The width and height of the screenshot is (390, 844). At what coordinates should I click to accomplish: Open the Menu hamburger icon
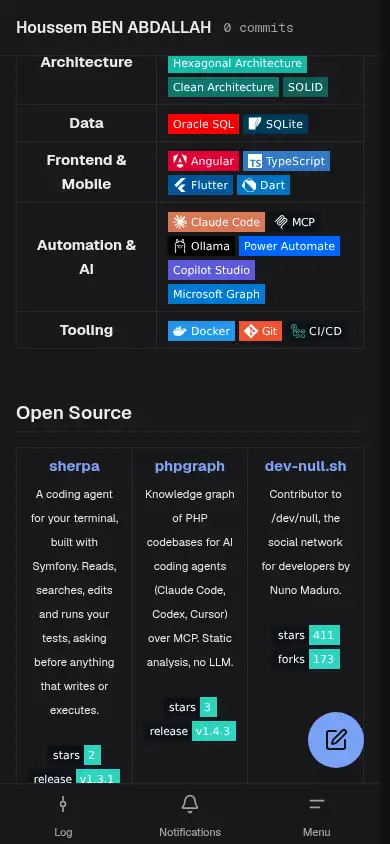pos(317,805)
